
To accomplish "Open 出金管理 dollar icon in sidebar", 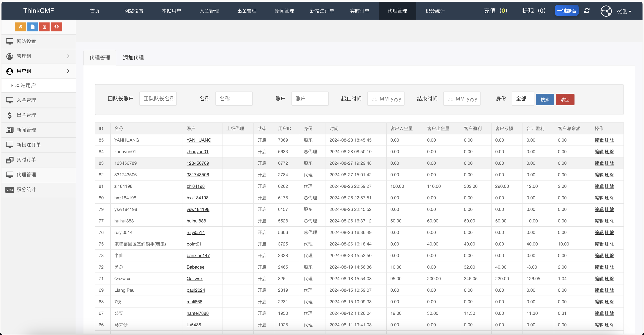I will (10, 115).
